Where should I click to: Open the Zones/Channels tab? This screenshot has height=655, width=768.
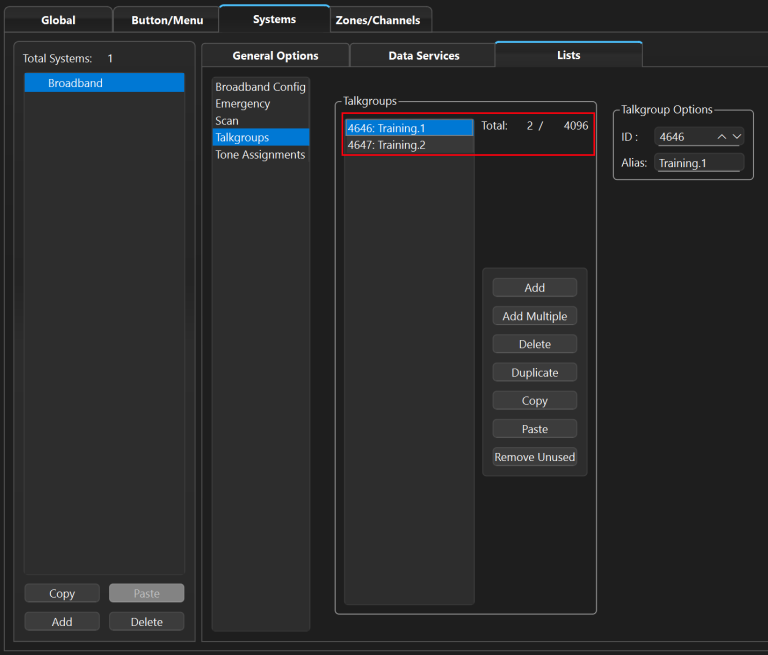tap(377, 20)
